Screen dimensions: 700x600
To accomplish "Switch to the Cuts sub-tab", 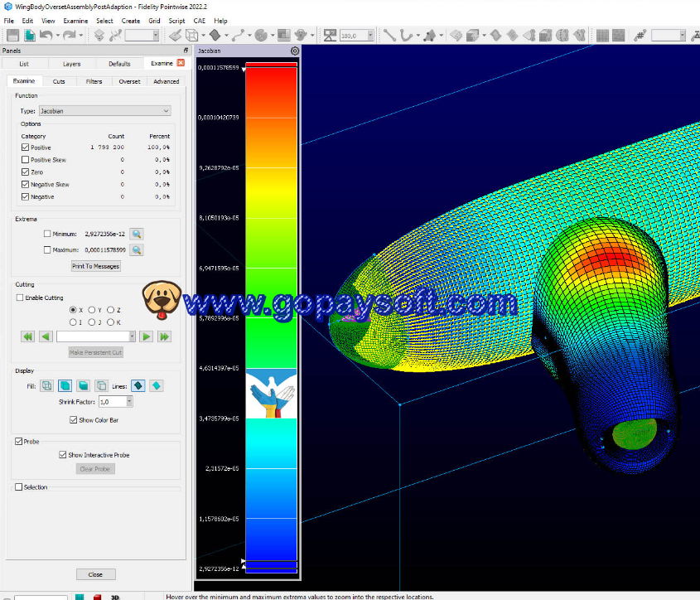I will [59, 81].
